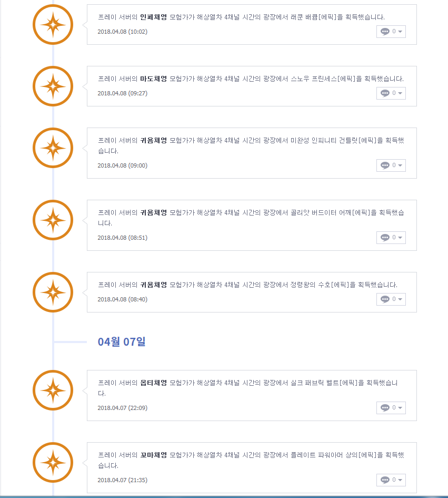Expand comments on the 22:09 entry

point(391,408)
